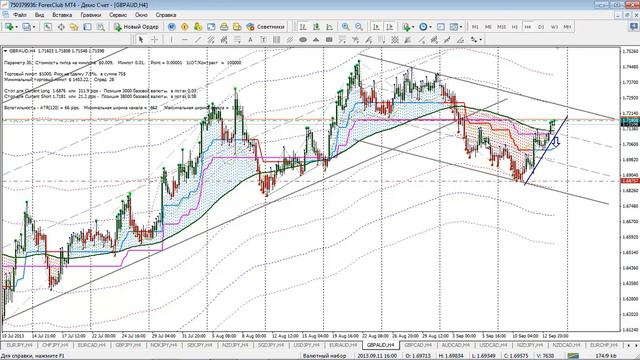
Task: Open the Сервис menu
Action: [x=118, y=15]
